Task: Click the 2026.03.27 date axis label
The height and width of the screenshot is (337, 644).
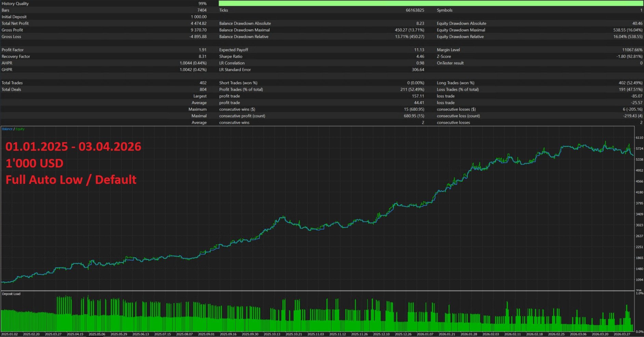Action: tap(622, 334)
